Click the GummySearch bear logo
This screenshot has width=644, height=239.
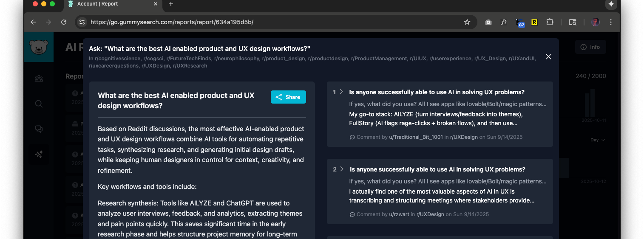click(x=39, y=47)
